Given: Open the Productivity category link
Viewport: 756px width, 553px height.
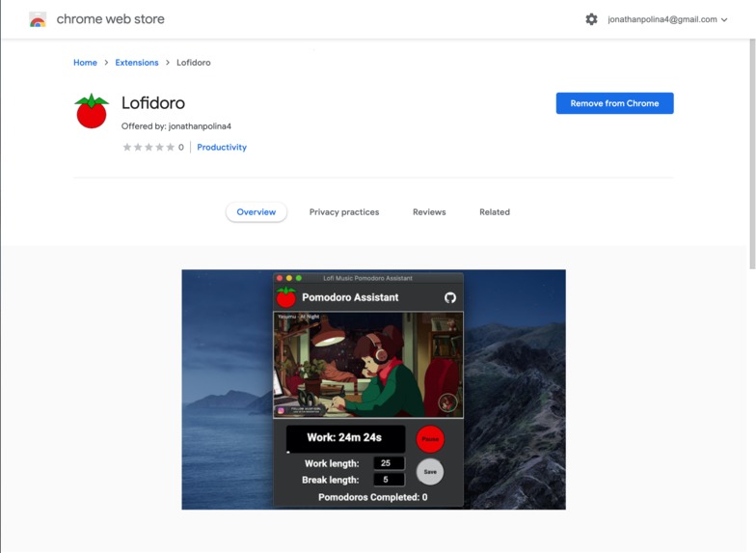Looking at the screenshot, I should click(x=222, y=147).
